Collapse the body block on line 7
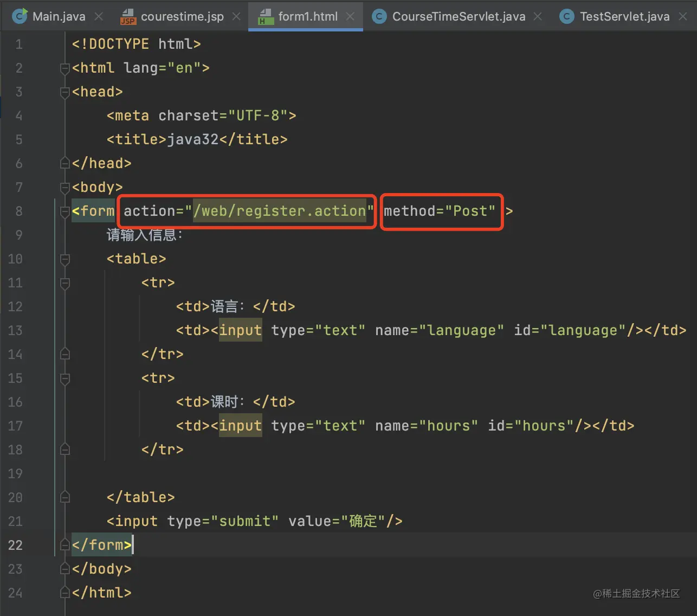Screen dimensions: 697x616 65,188
